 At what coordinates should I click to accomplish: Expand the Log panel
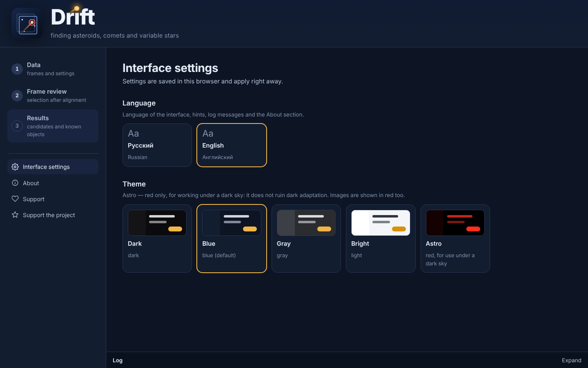click(571, 360)
